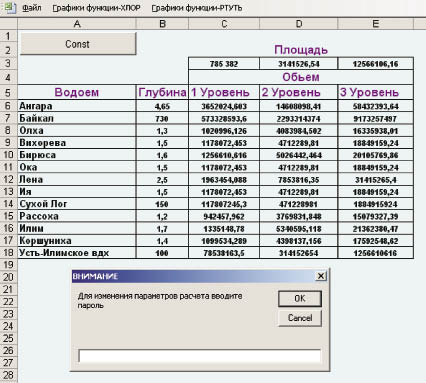This screenshot has height=383, width=426.
Task: Select cell with value 9173257497
Action: point(376,118)
